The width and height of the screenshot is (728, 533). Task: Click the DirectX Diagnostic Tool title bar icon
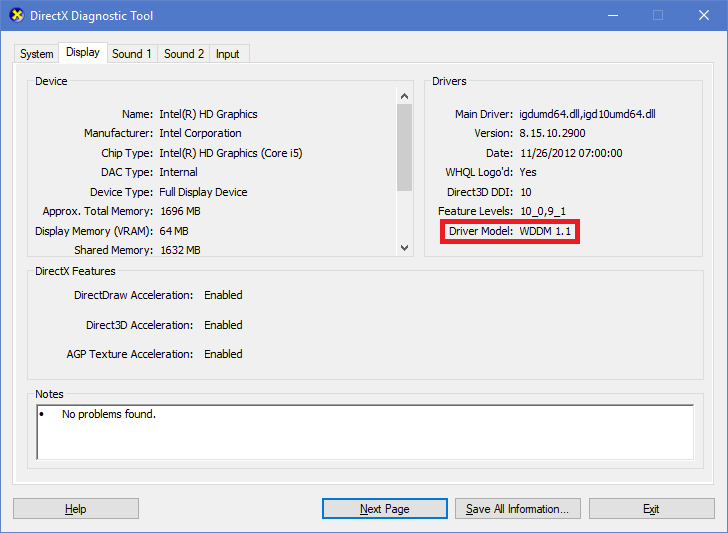point(16,16)
